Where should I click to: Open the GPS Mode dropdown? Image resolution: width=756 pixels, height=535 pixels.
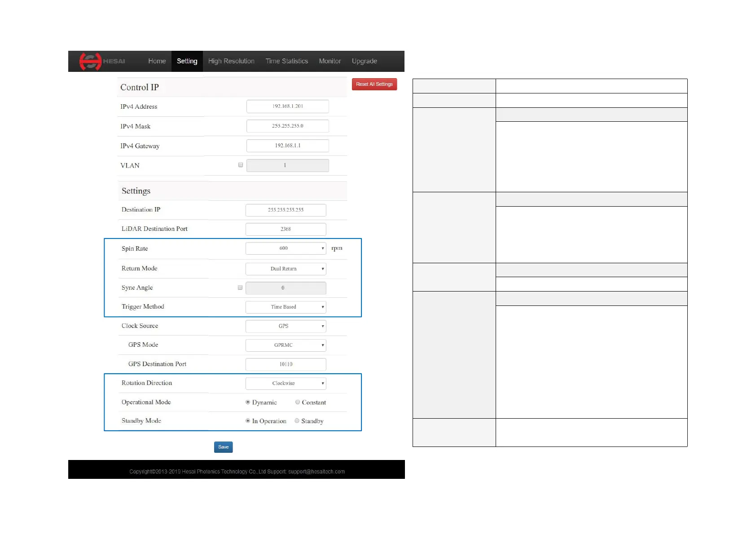click(x=286, y=345)
